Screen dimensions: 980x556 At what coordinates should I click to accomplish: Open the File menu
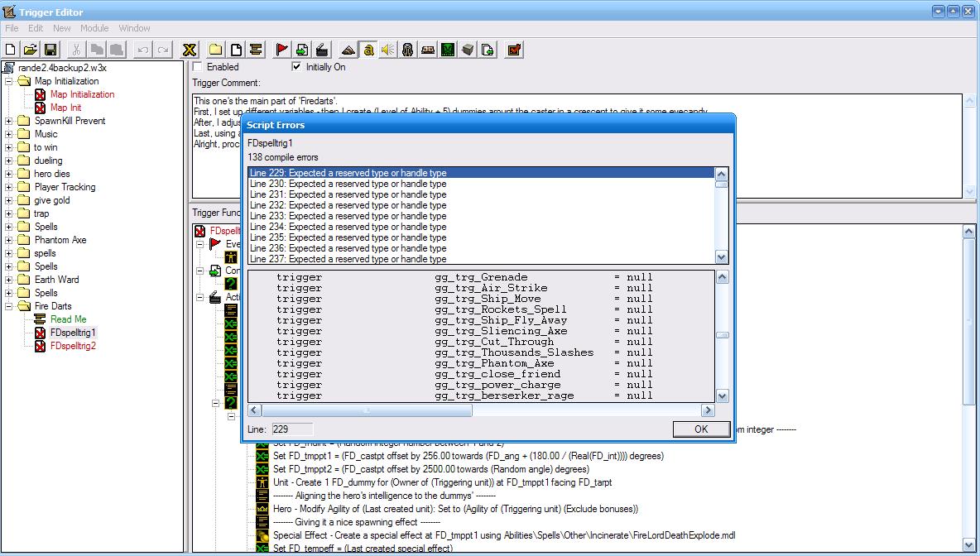coord(12,28)
